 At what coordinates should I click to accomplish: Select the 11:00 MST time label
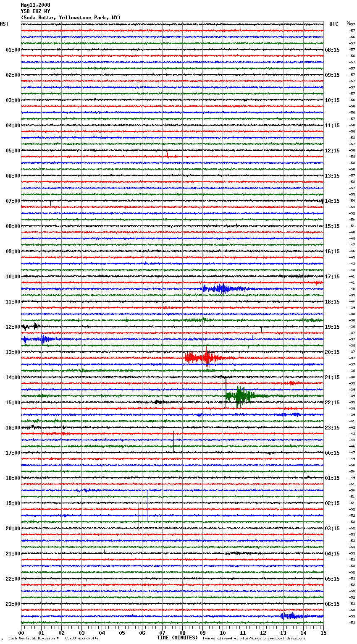pyautogui.click(x=13, y=302)
